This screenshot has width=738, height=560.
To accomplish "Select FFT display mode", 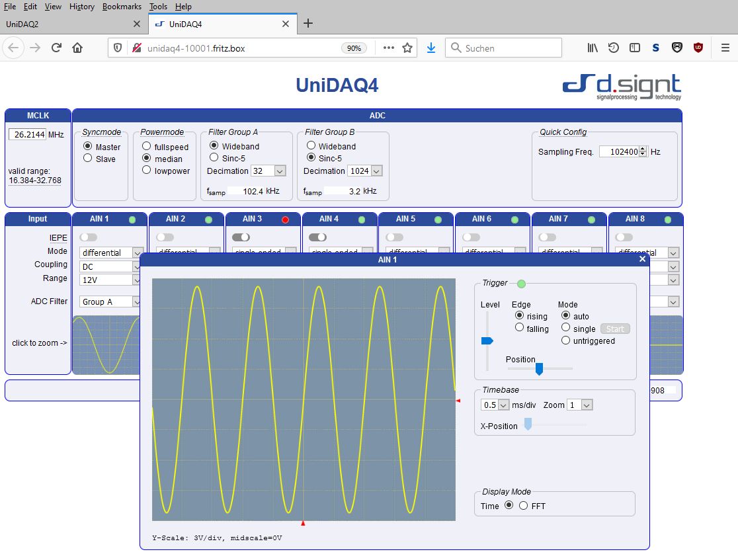I will [523, 506].
